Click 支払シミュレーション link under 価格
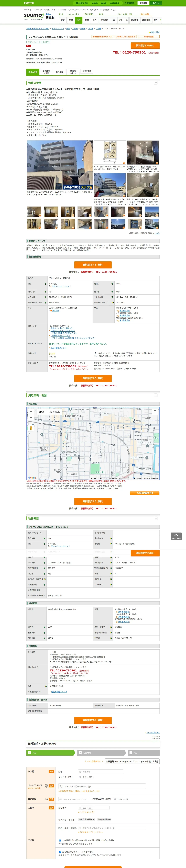This screenshot has height=868, width=186. [60, 286]
